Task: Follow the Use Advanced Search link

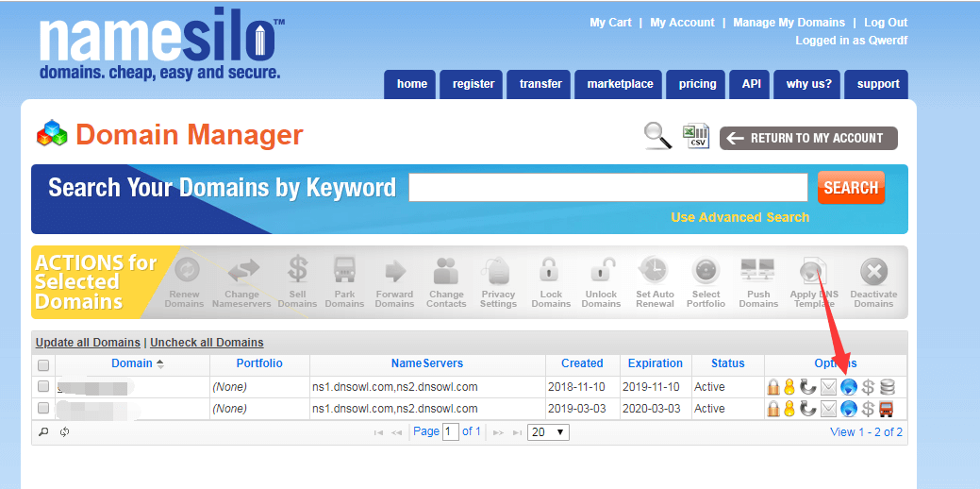Action: point(739,217)
